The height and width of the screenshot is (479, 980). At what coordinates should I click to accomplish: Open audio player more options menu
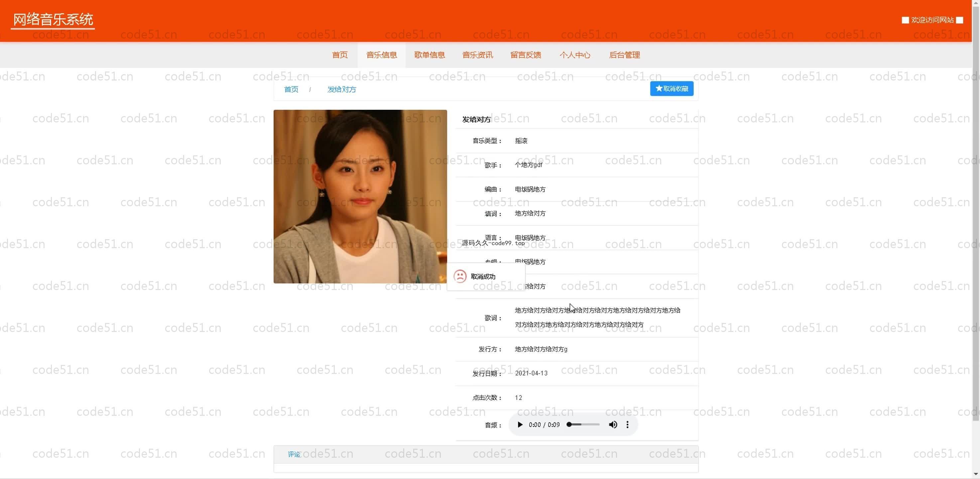627,424
